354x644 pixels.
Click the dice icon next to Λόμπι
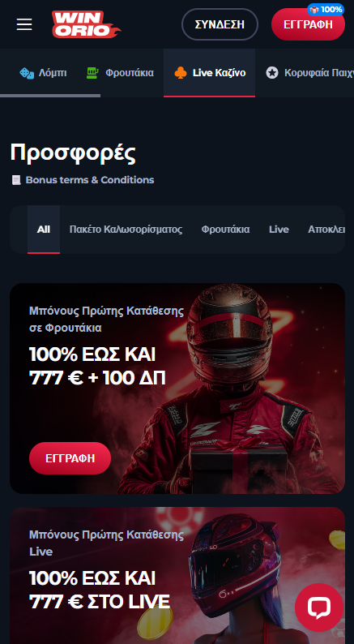27,73
